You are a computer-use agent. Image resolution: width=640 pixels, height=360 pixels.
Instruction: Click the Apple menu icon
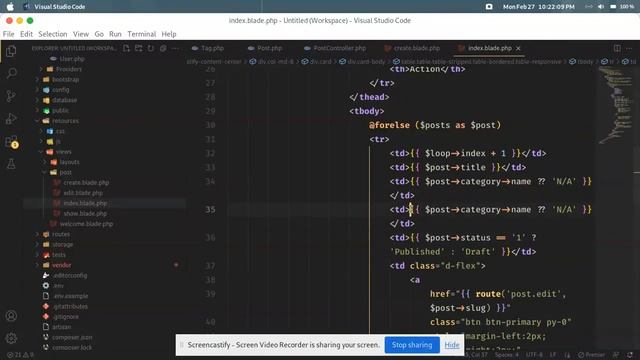pyautogui.click(x=10, y=7)
